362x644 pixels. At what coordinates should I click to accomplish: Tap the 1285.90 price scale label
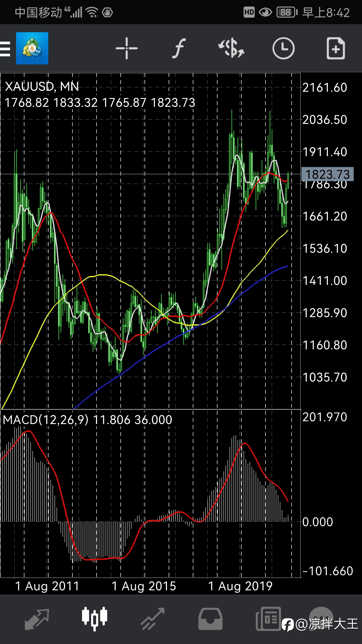(x=325, y=313)
